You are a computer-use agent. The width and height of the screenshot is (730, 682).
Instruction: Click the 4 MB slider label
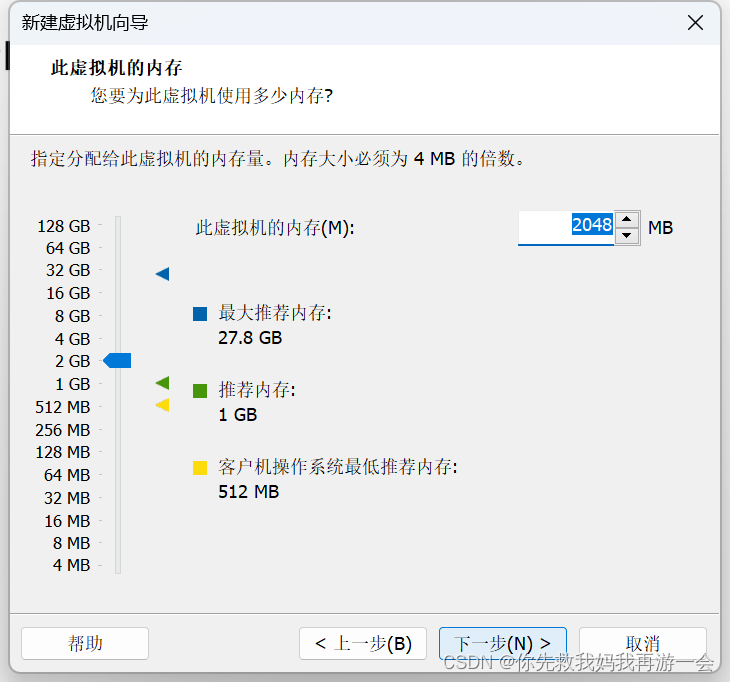pos(71,565)
